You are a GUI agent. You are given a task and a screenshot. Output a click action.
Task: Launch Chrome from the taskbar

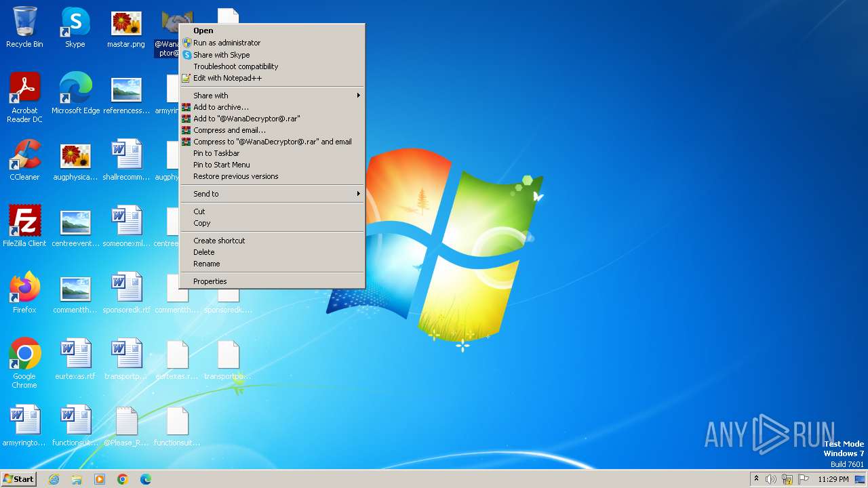[123, 479]
